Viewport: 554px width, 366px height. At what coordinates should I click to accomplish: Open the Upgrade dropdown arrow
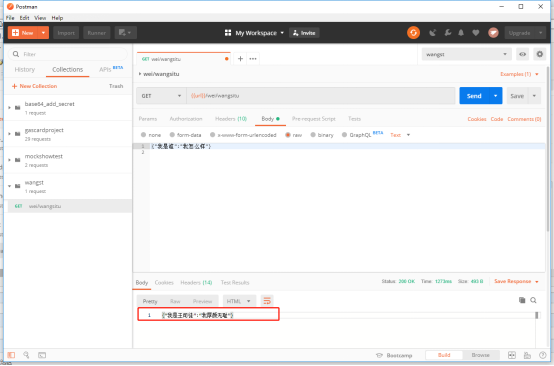[x=541, y=33]
